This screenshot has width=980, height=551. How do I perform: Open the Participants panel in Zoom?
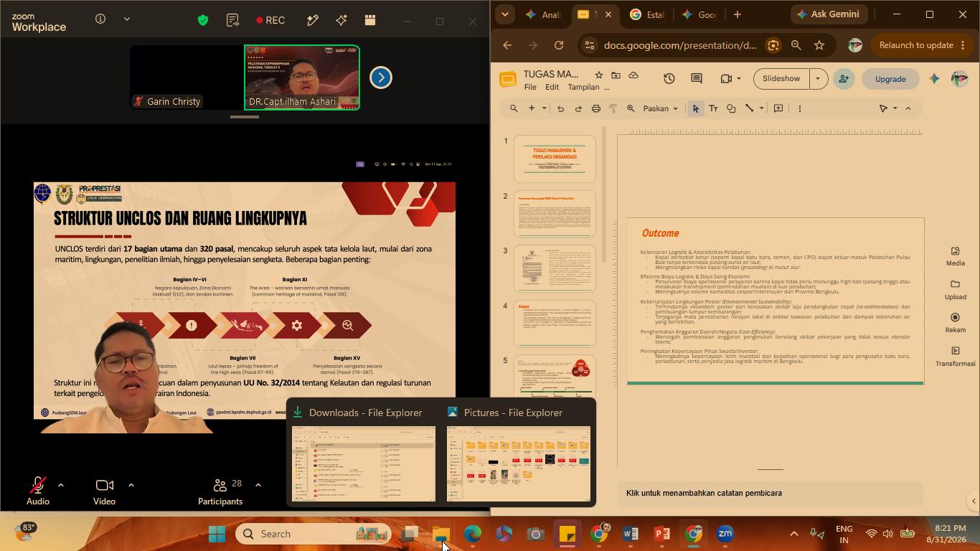[220, 490]
